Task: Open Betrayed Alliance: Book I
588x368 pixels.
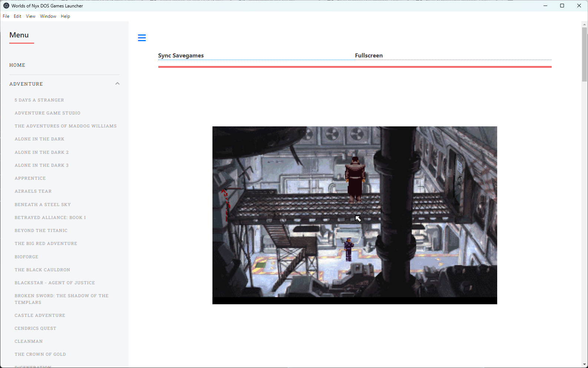Action: (x=50, y=218)
